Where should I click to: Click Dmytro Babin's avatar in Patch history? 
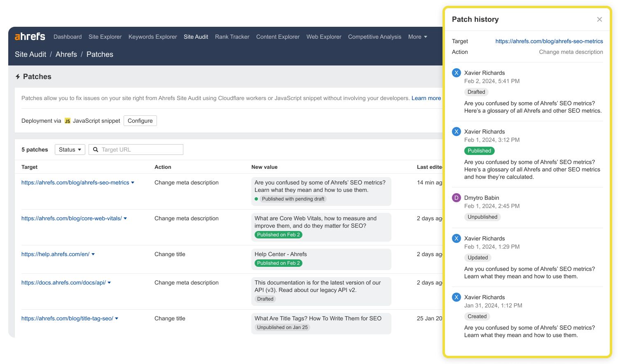[456, 198]
